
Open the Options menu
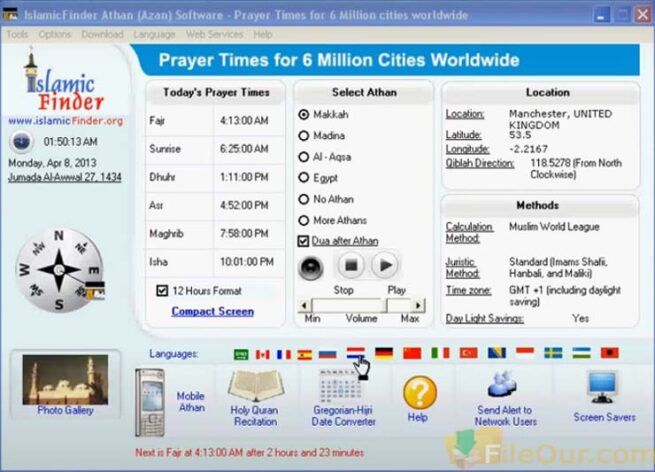(x=55, y=34)
